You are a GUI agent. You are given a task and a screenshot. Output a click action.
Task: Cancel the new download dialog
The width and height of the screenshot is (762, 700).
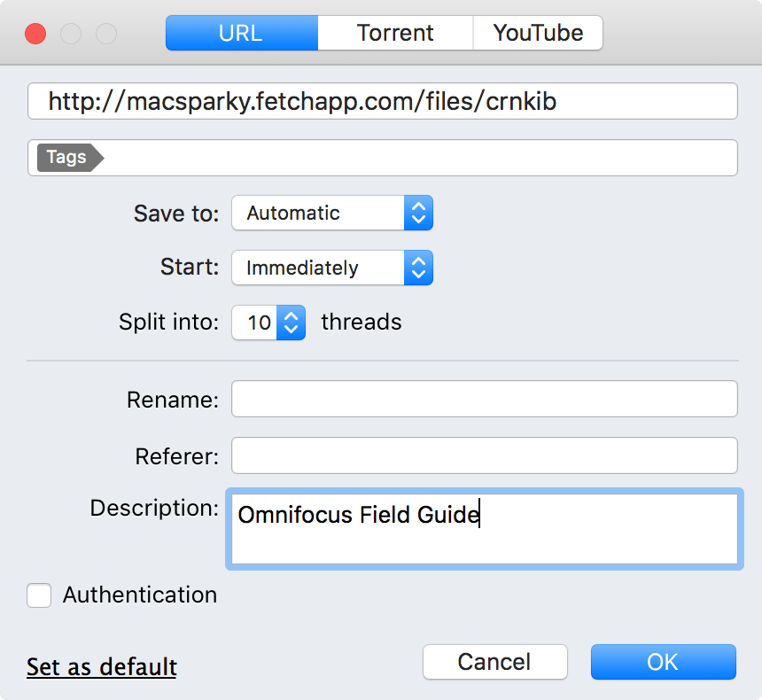coord(494,662)
